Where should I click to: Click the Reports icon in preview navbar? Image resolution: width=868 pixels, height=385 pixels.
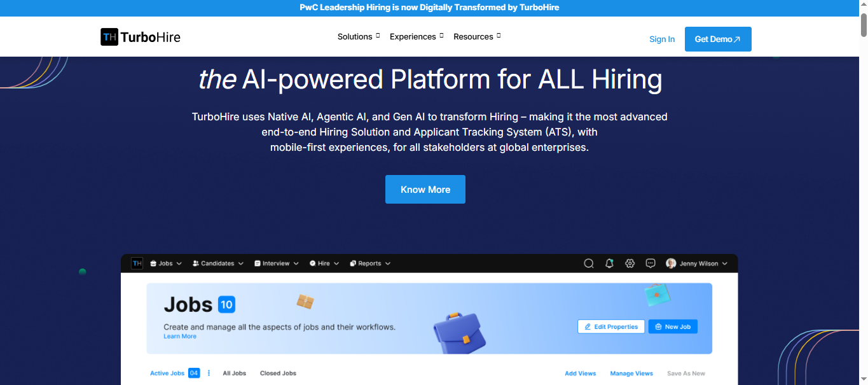(x=353, y=263)
